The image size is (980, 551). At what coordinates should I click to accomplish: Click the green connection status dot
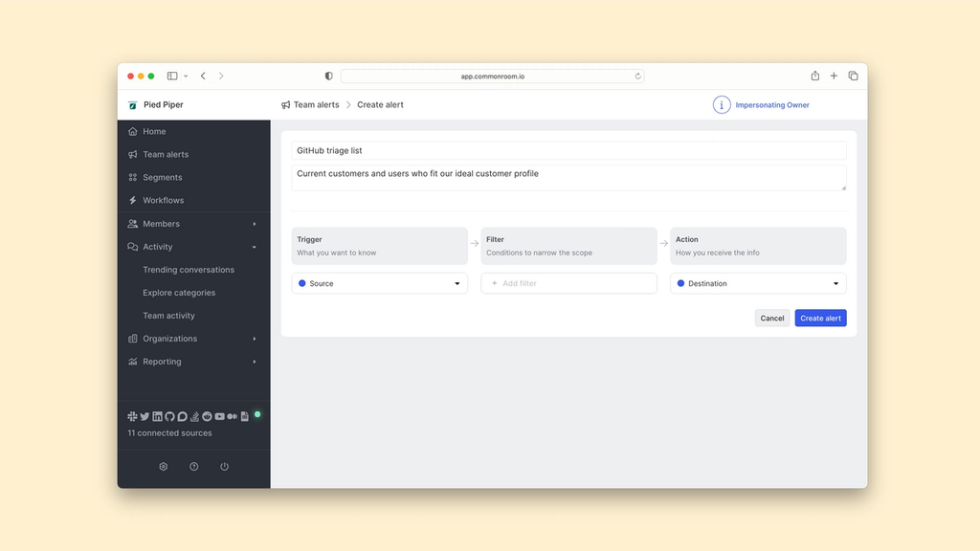click(x=257, y=414)
